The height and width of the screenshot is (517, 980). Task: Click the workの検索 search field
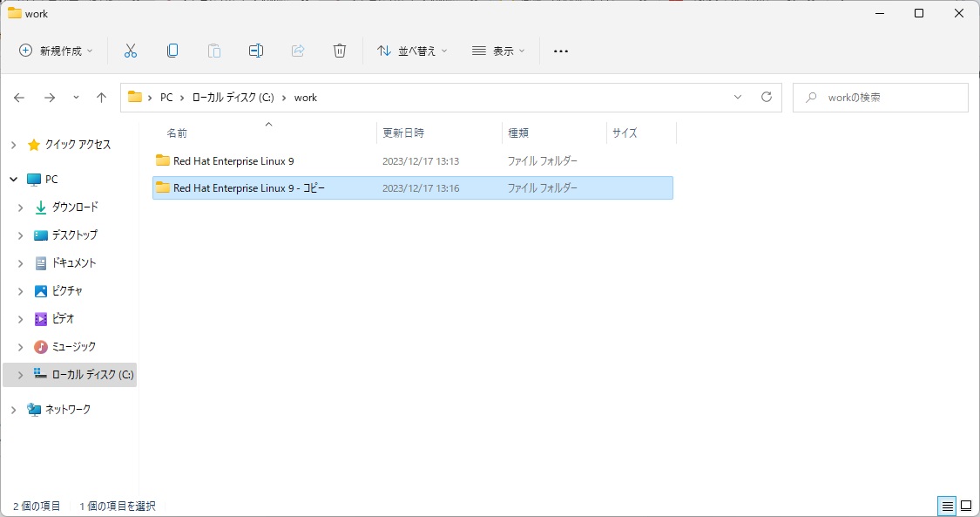pyautogui.click(x=880, y=98)
